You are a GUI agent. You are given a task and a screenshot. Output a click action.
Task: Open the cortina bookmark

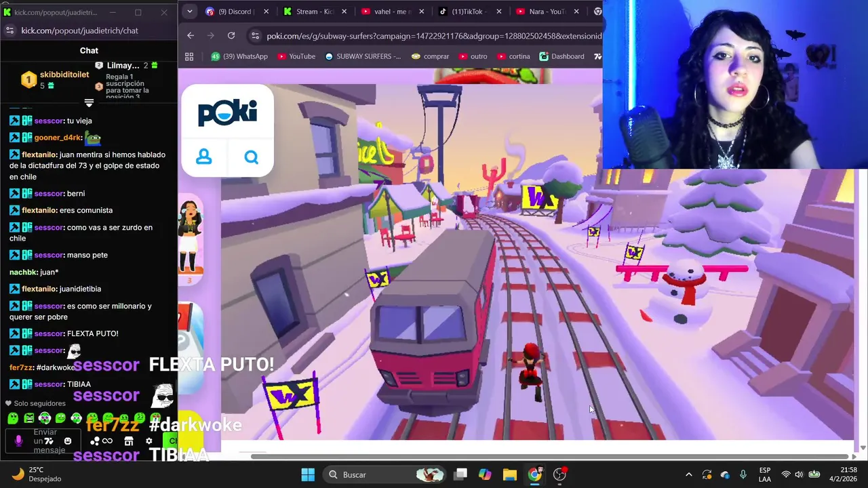tap(513, 56)
